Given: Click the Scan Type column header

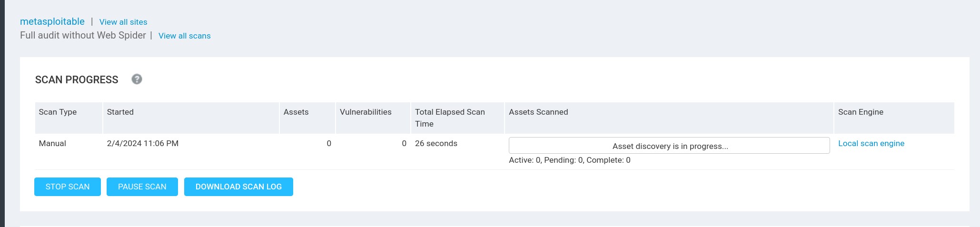Looking at the screenshot, I should [58, 112].
